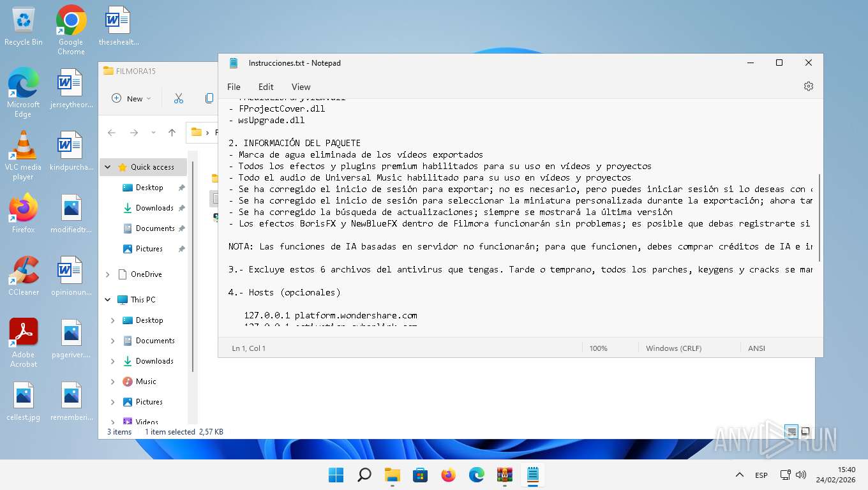This screenshot has width=868, height=490.
Task: Click the Notepad vertical scrollbar
Action: [x=819, y=217]
